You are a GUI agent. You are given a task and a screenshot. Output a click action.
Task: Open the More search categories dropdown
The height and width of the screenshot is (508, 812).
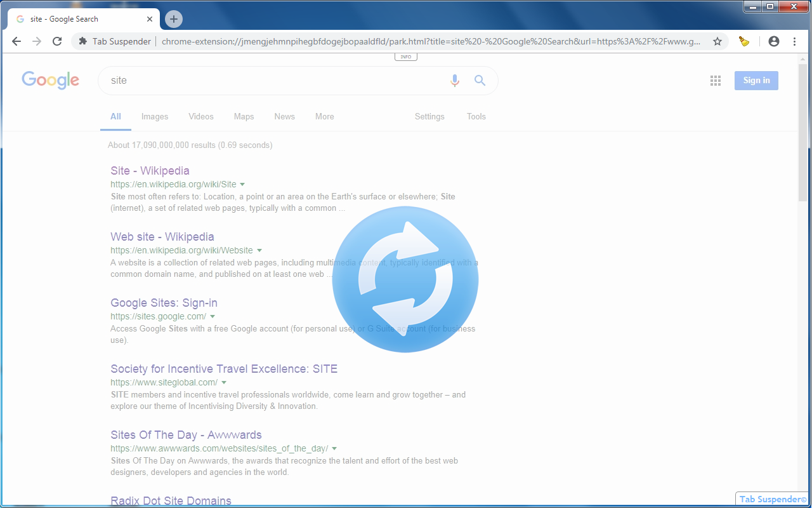(324, 116)
